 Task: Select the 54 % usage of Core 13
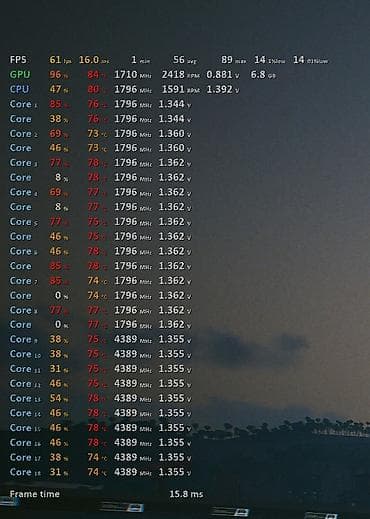pos(59,398)
